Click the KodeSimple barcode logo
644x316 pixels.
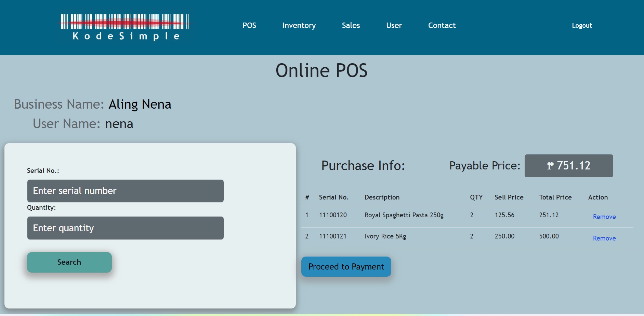point(125,27)
